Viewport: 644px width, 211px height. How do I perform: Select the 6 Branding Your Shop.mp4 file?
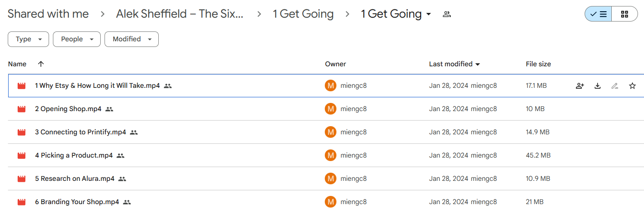coord(326,202)
